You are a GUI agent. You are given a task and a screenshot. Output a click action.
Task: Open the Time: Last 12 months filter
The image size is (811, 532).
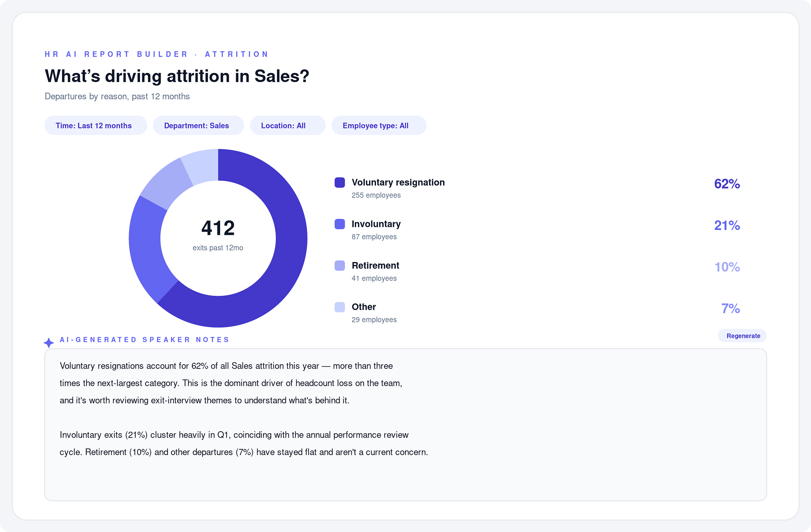point(96,126)
